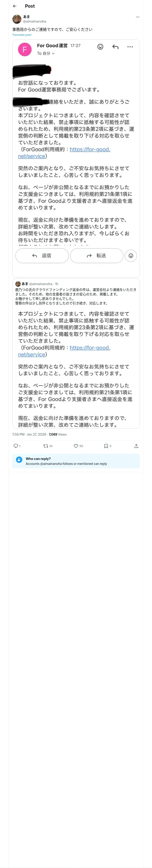This screenshot has height=868, width=152.
Task: Repost using the retweet arrows icon
Action: [45, 446]
